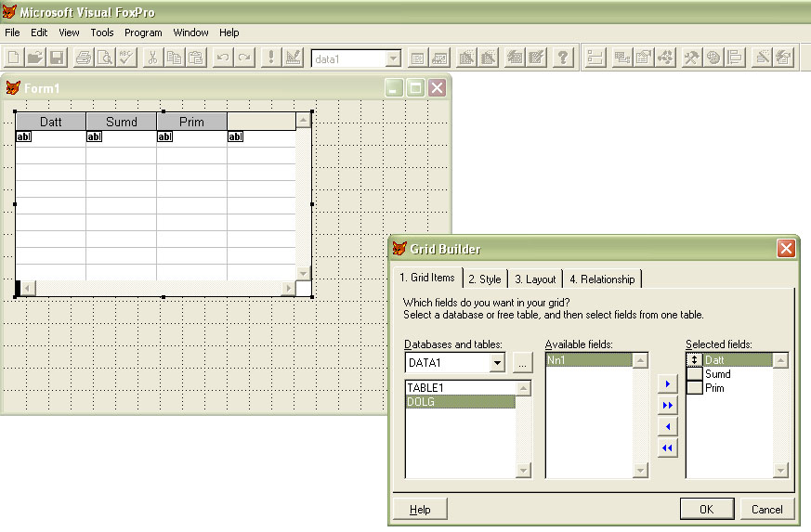Open the Tools menu
This screenshot has height=532, width=811.
102,32
